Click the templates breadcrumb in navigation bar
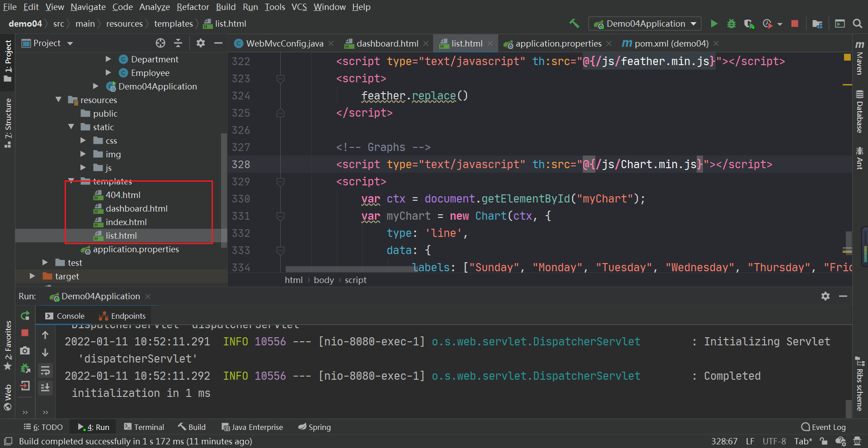Screen dimensions: 868x448 [x=174, y=24]
